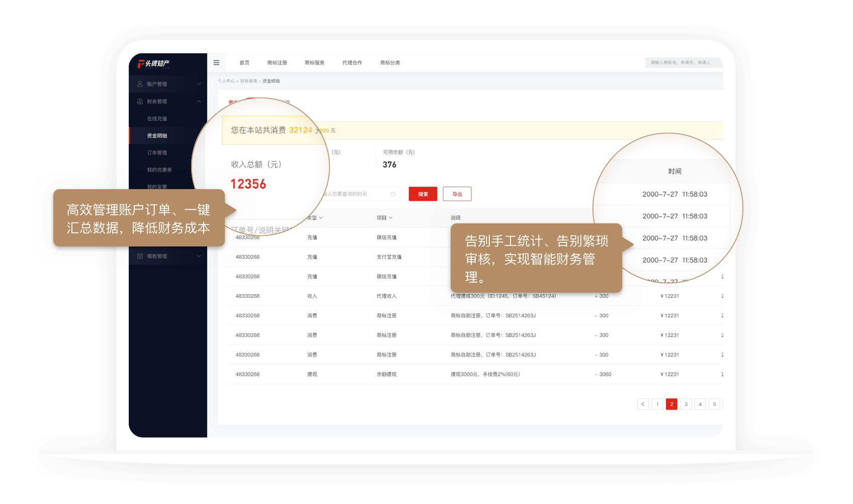Click the 导出 export button
The image size is (853, 504).
pos(457,194)
